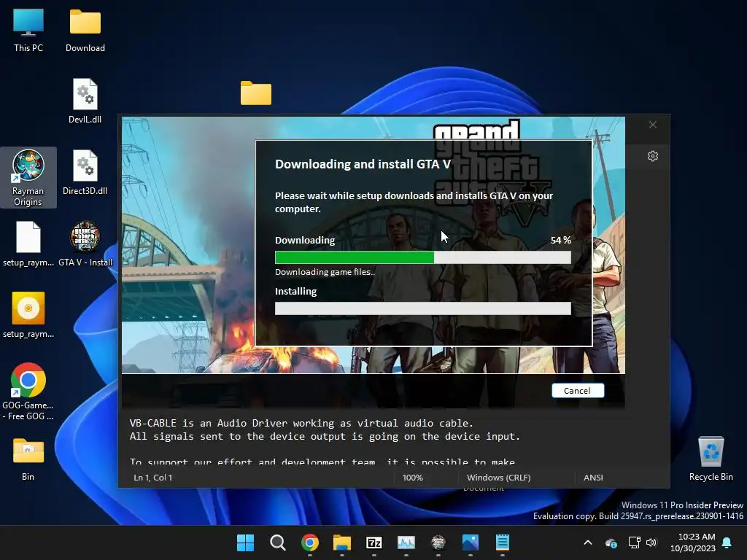This screenshot has height=560, width=747.
Task: Open File Explorer from taskbar
Action: pos(342,542)
